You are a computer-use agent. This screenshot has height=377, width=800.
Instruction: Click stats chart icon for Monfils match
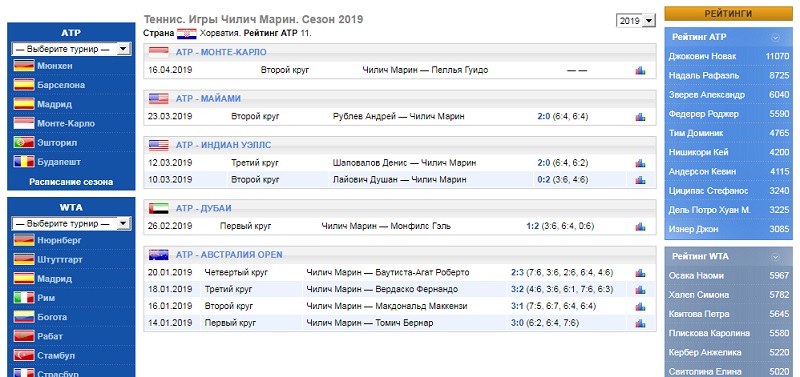[x=640, y=227]
